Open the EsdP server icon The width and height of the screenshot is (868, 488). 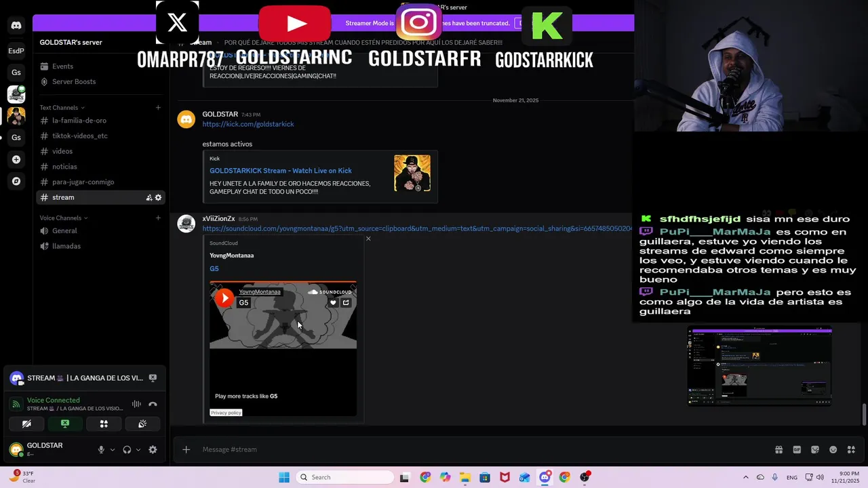[x=16, y=51]
